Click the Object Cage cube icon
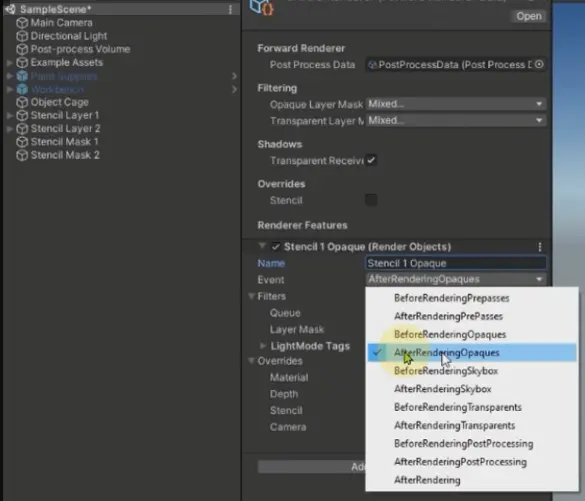This screenshot has width=585, height=501. pyautogui.click(x=22, y=102)
